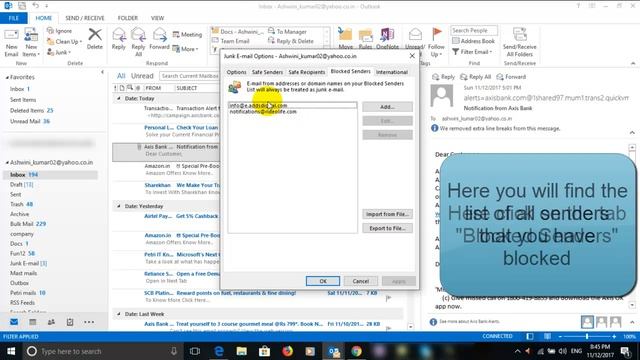
Task: Select the Team Email quick step
Action: pos(231,41)
